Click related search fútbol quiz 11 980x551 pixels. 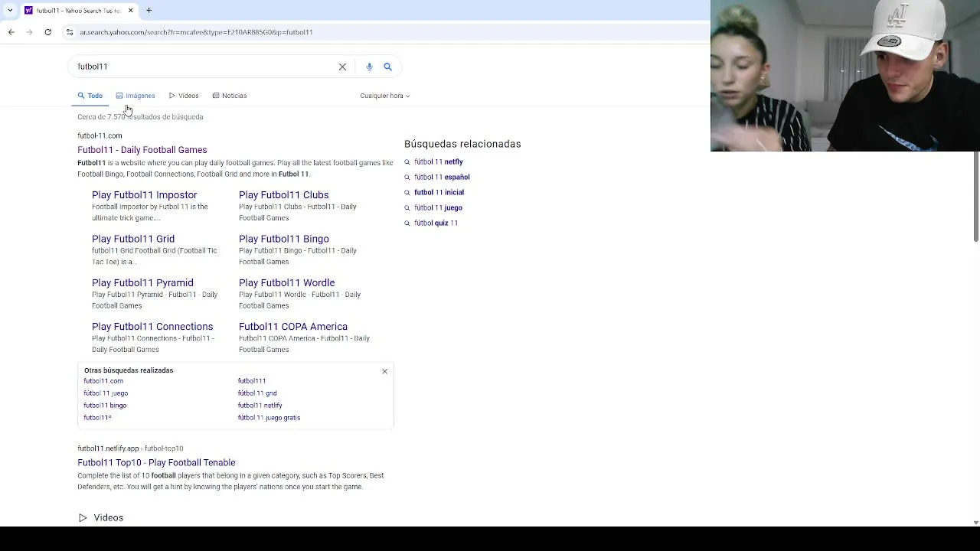pyautogui.click(x=436, y=223)
